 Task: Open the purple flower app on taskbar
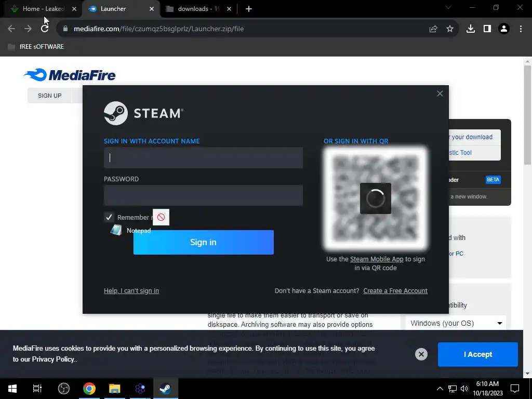tap(140, 389)
